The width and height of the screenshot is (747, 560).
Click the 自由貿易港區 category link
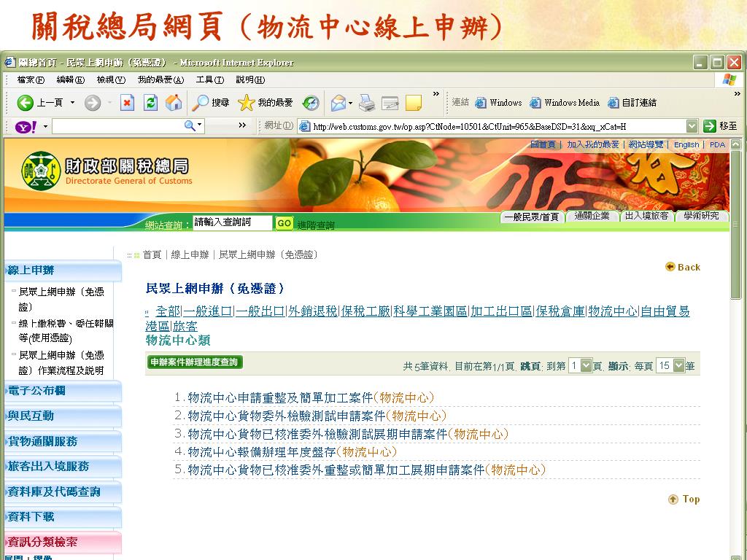click(665, 311)
